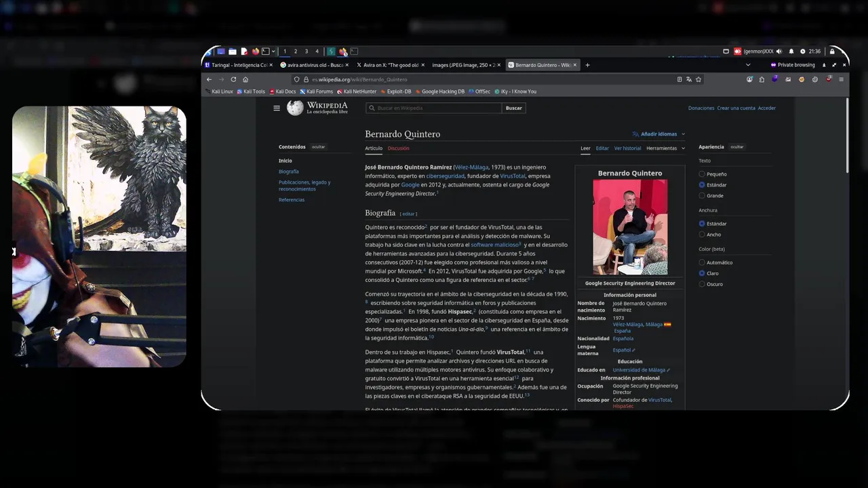This screenshot has height=488, width=868.
Task: Switch to the images JPEG tab
Action: point(465,65)
